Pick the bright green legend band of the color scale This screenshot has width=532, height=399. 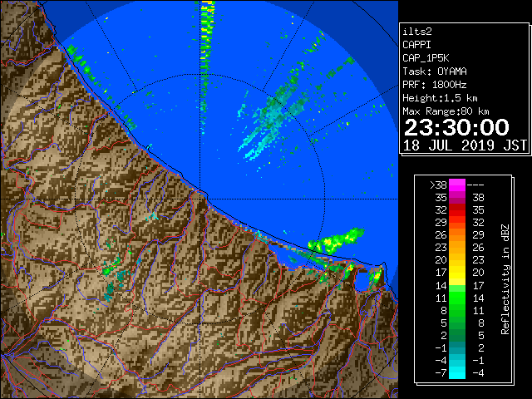(457, 298)
